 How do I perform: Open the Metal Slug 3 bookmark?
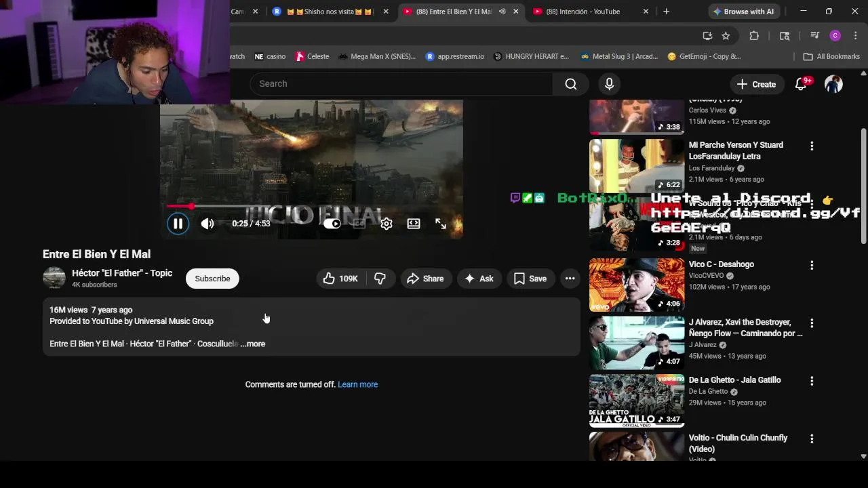pyautogui.click(x=619, y=56)
